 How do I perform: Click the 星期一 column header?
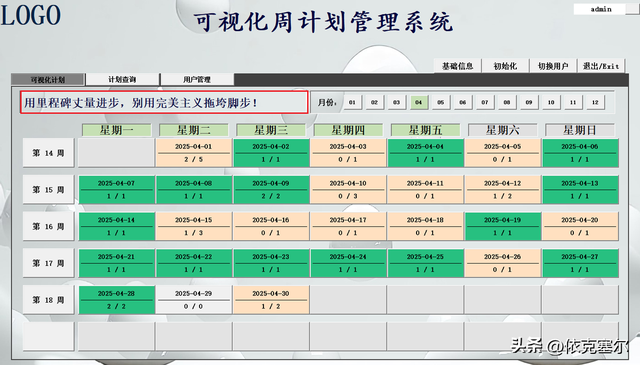pos(117,130)
